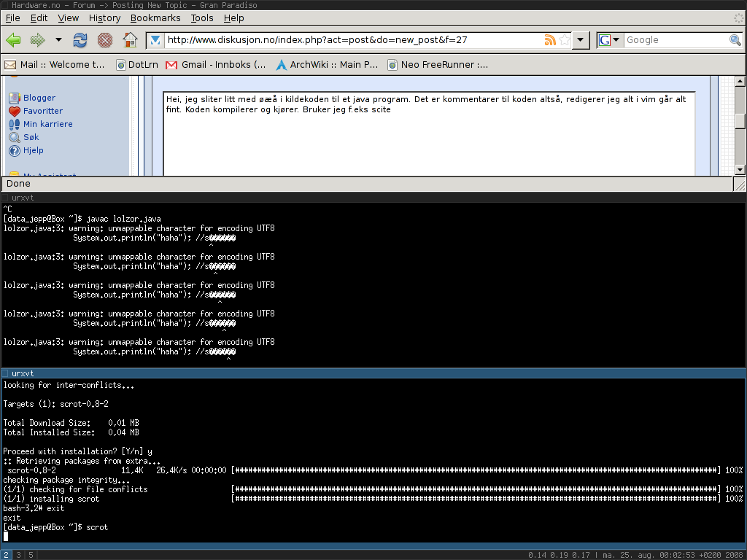747x560 pixels.
Task: Open the History menu
Action: point(104,17)
